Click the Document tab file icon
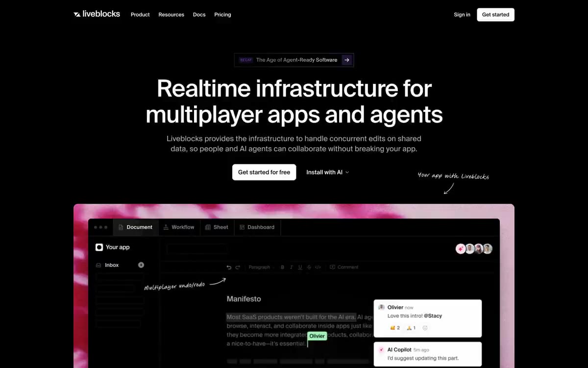This screenshot has width=588, height=368. pos(121,227)
